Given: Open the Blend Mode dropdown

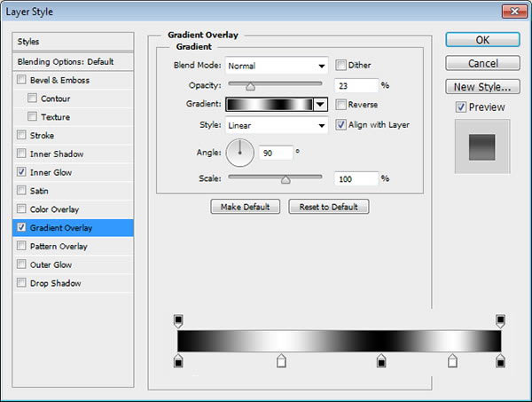Looking at the screenshot, I should coord(276,66).
